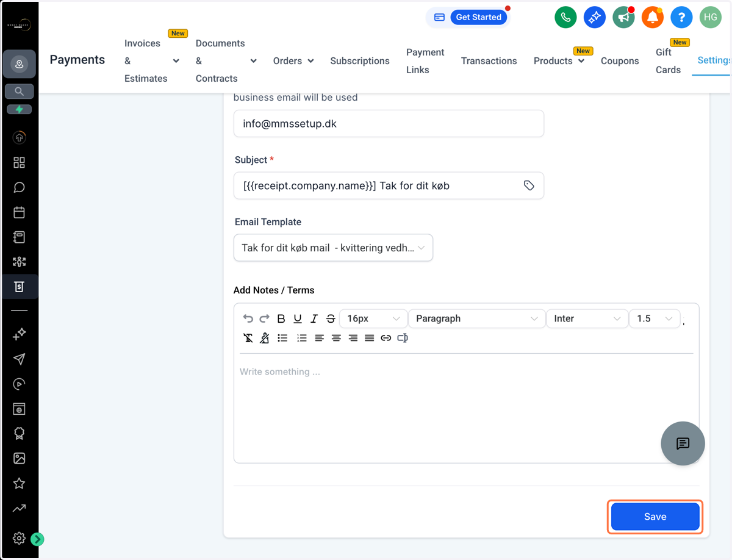
Task: Click the tag icon in Subject field
Action: pyautogui.click(x=529, y=185)
